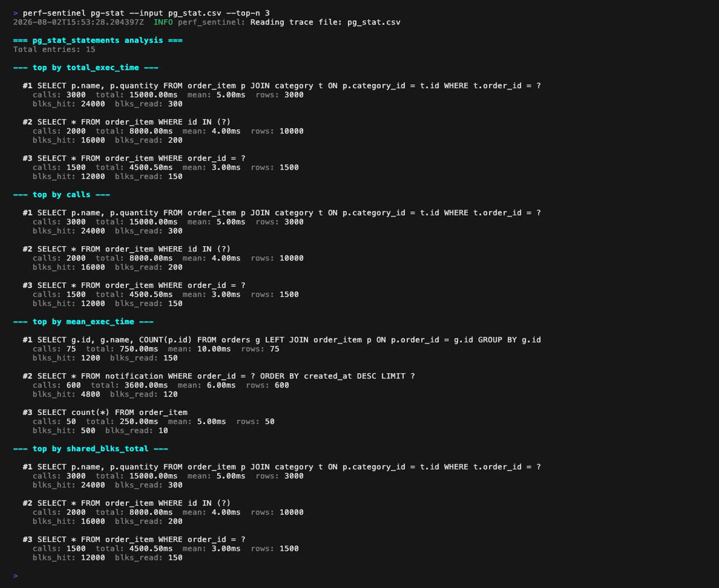Select the 'top by shared_blks_total' header

[x=90, y=448]
